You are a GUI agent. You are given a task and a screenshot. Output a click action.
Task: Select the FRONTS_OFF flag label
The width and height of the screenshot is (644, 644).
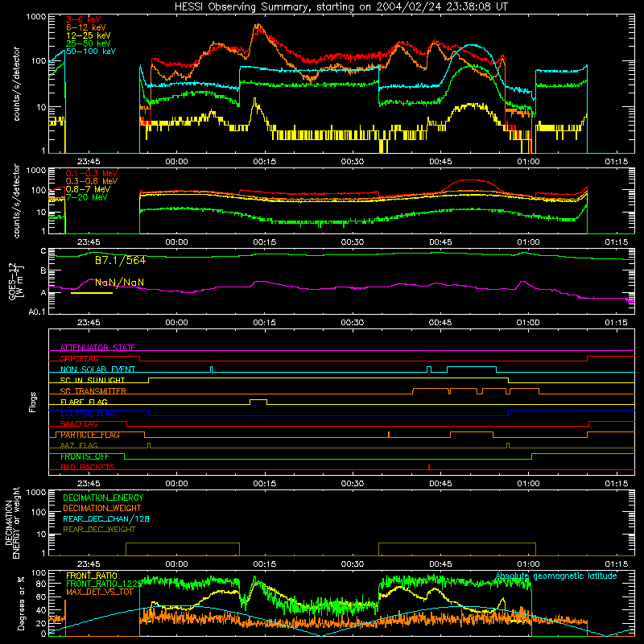tap(85, 456)
